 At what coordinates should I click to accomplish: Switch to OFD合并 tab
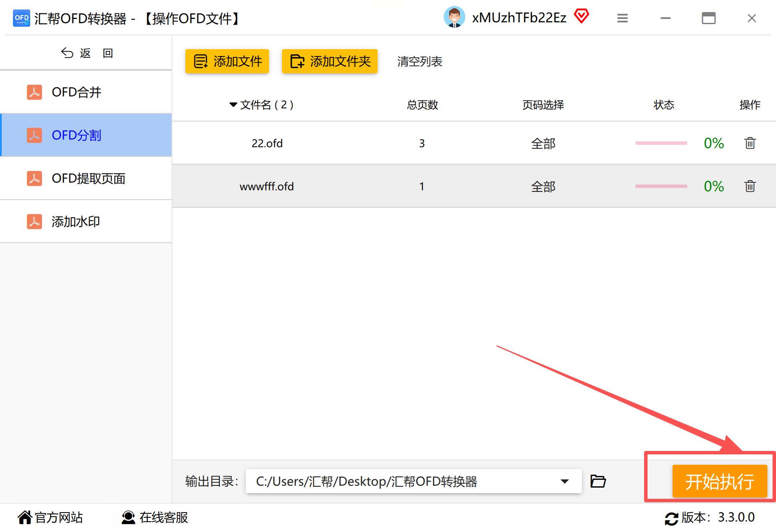click(x=86, y=92)
